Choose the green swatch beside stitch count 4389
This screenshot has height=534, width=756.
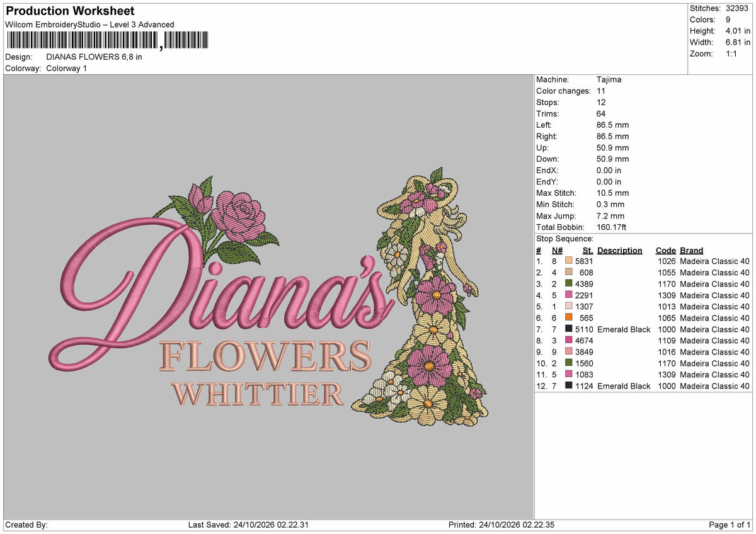569,284
